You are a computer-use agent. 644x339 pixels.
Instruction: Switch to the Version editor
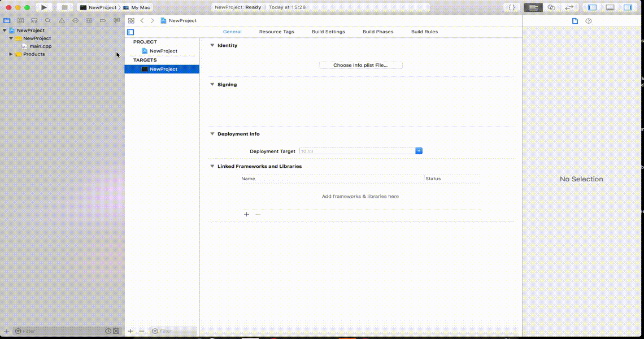point(569,7)
